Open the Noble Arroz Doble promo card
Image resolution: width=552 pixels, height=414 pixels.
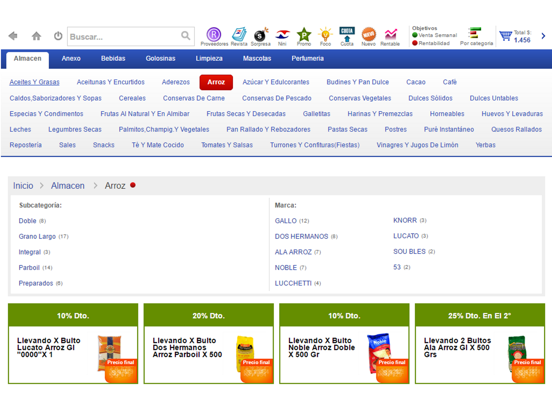(344, 344)
